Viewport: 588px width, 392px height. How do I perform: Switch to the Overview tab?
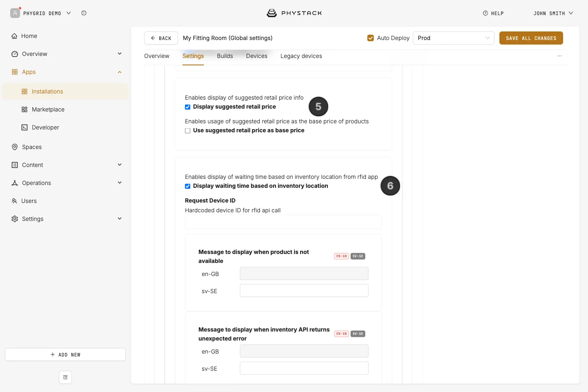pos(157,56)
